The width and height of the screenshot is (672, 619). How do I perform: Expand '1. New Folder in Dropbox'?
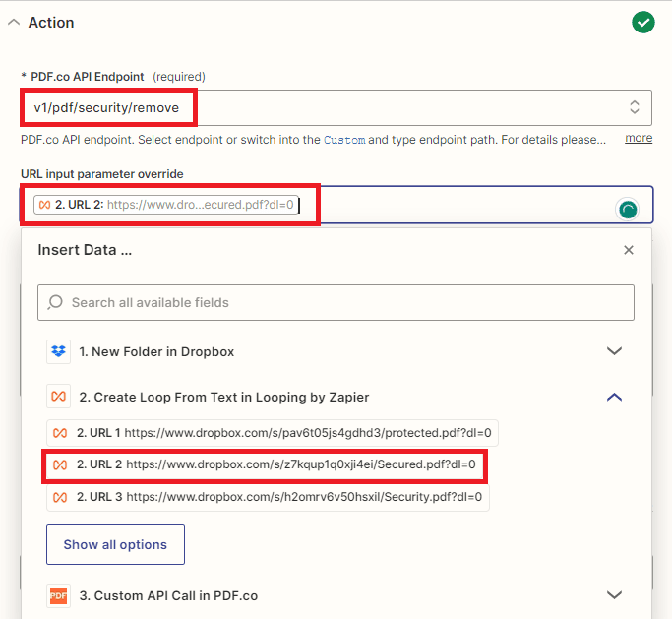pyautogui.click(x=614, y=351)
